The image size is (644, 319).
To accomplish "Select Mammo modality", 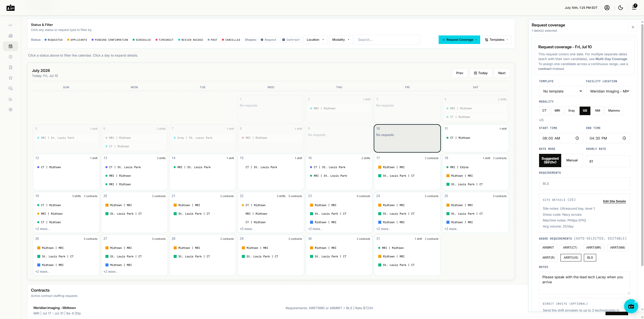I will tap(614, 111).
